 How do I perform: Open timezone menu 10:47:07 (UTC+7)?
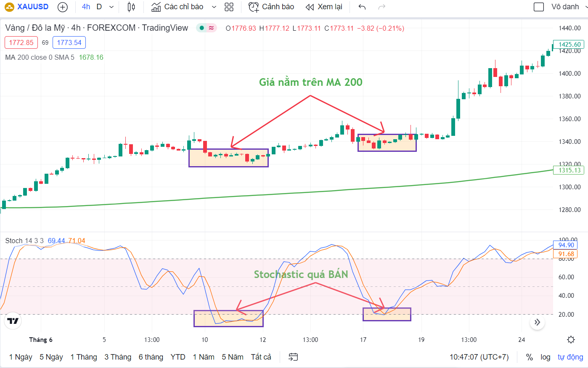point(479,357)
